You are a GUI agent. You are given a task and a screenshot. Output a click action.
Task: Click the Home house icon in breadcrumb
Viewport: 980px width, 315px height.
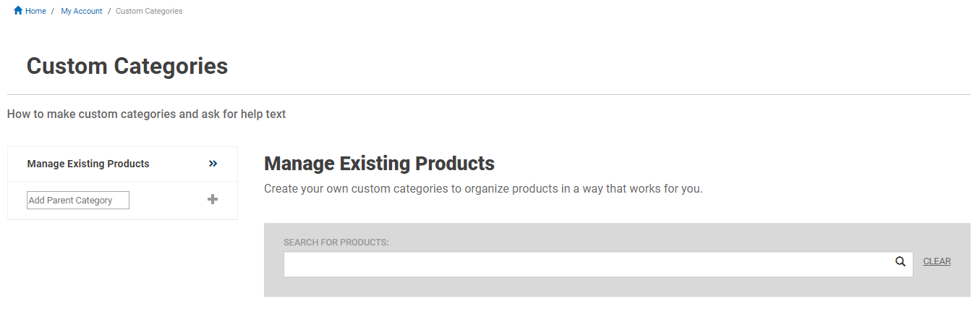click(18, 11)
